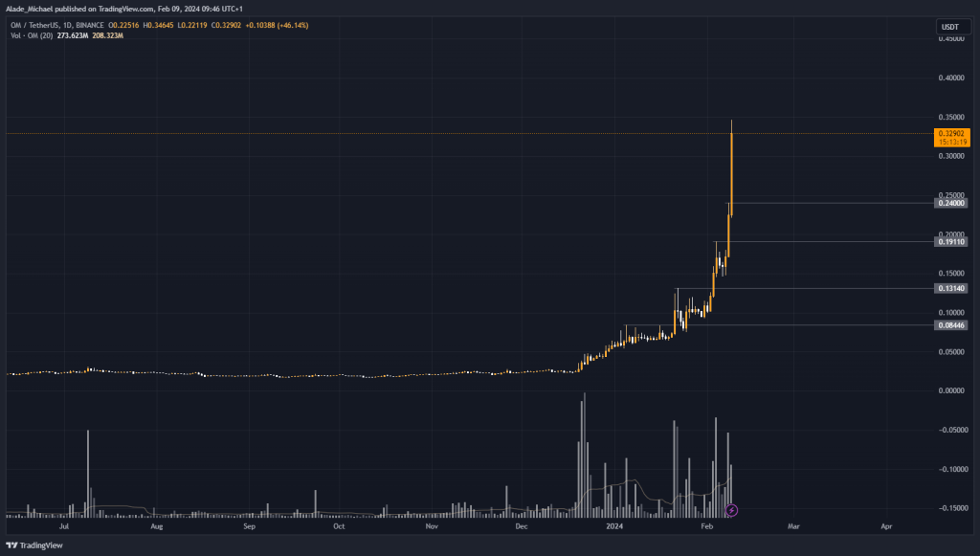Select the 0.24000 horizontal line price tag
This screenshot has height=556, width=980.
pyautogui.click(x=953, y=203)
